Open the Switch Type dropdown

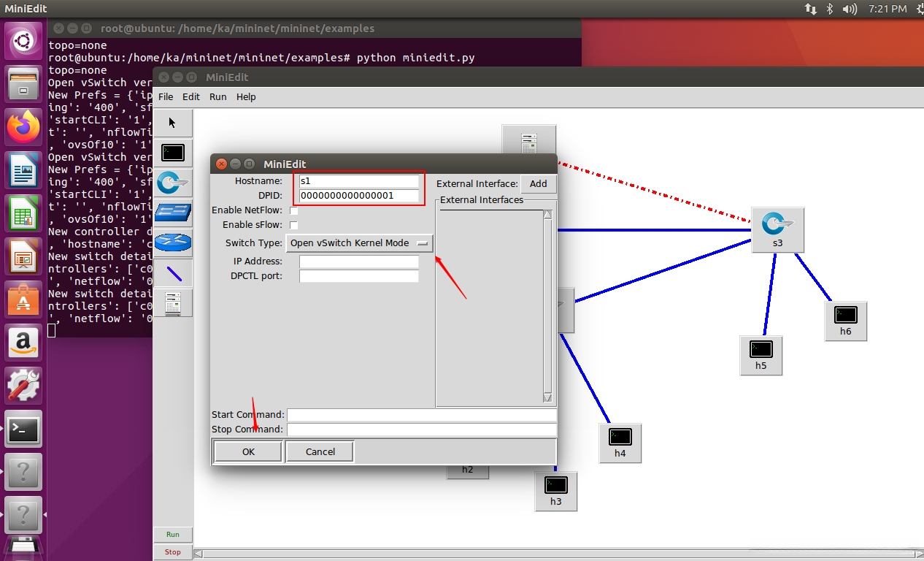pyautogui.click(x=359, y=243)
